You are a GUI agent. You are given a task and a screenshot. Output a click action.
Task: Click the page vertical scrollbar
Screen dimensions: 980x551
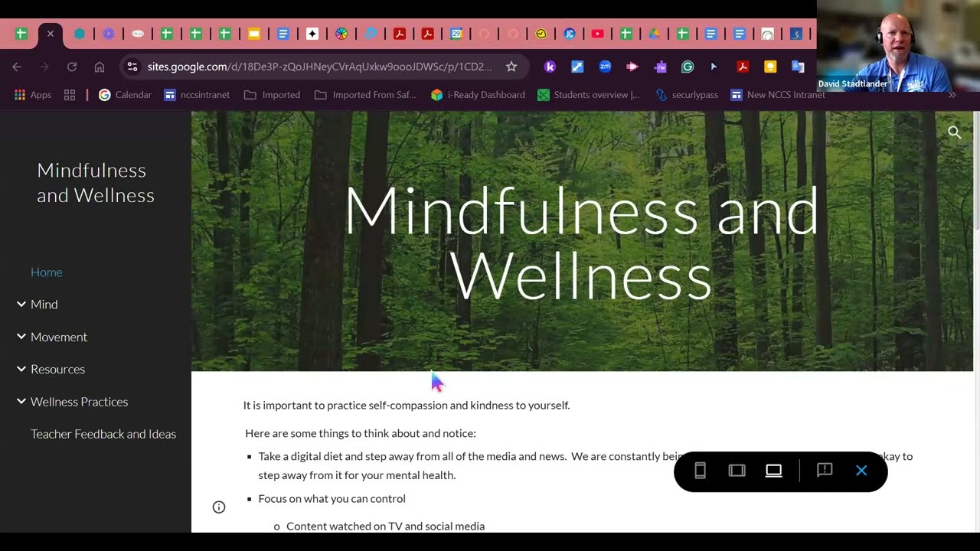(x=976, y=170)
